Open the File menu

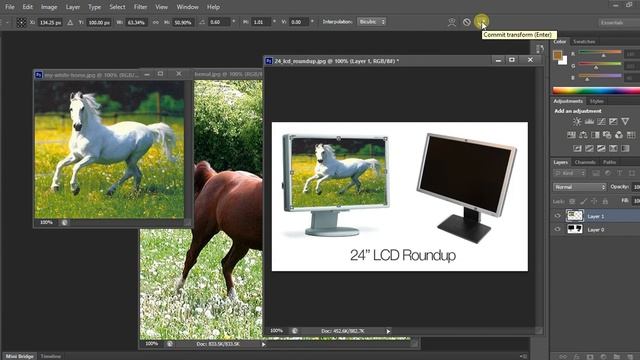pos(10,7)
